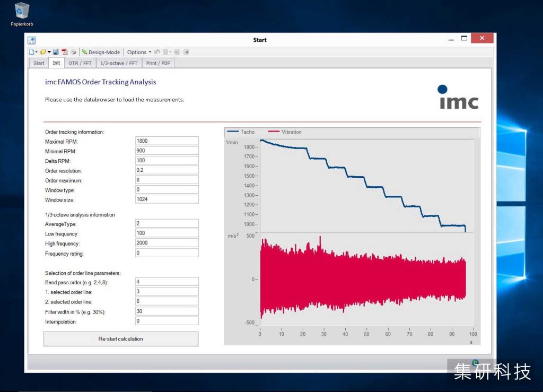
Task: Switch to the OTR / FFT tab
Action: click(80, 63)
